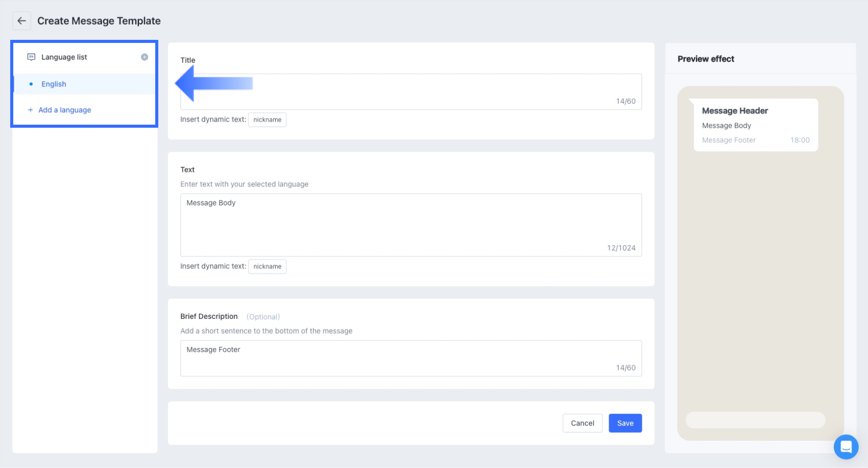Select the English language entry
Image resolution: width=868 pixels, height=468 pixels.
54,84
